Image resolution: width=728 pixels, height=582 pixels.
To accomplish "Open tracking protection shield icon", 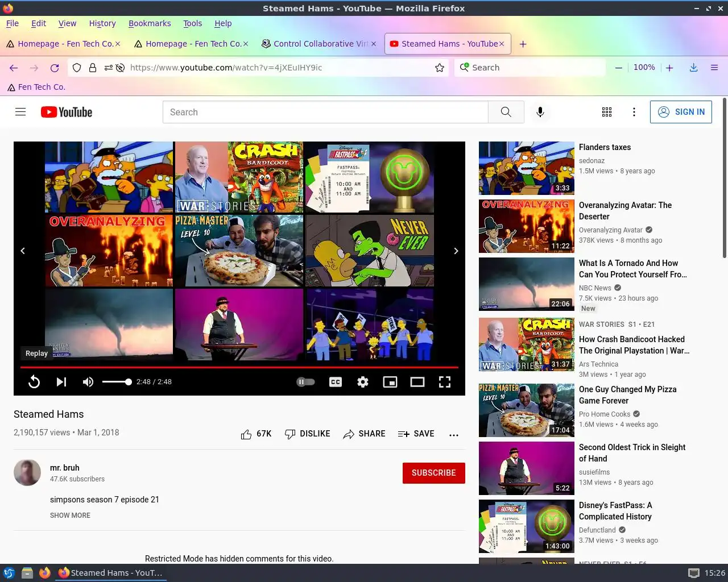I will (77, 68).
